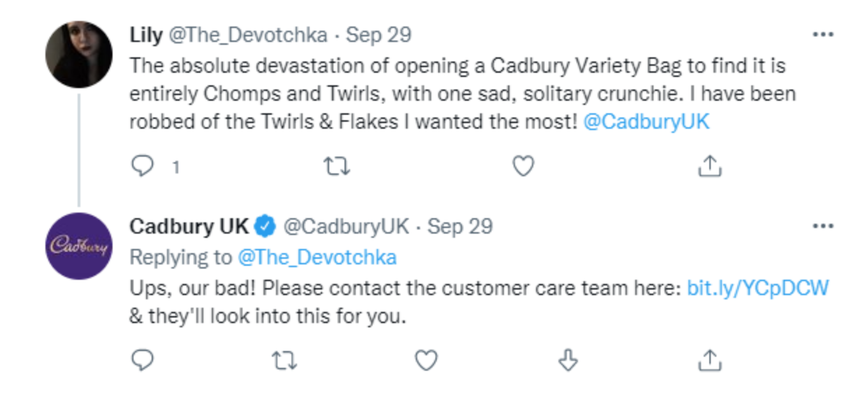Click Cadbury UK's verified badge

coord(266,227)
